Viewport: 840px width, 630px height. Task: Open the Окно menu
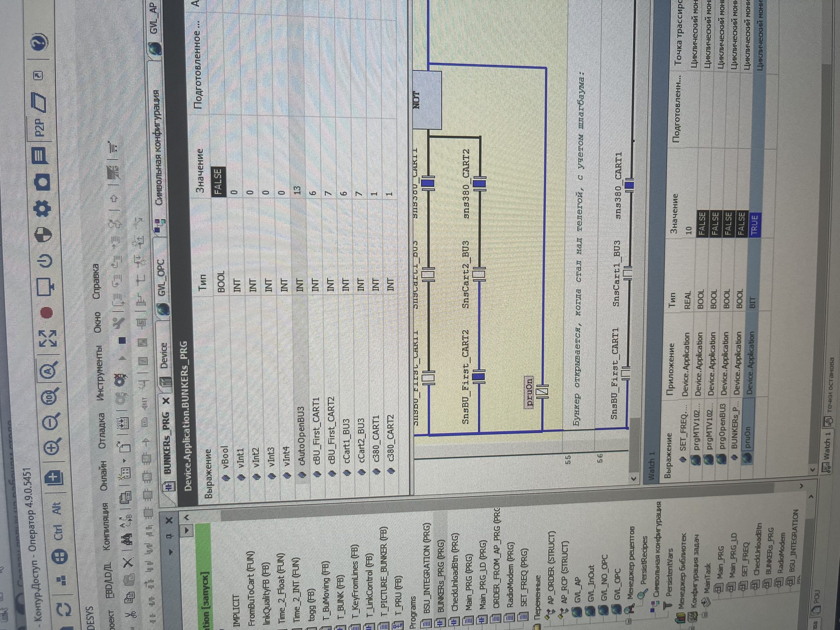98,322
